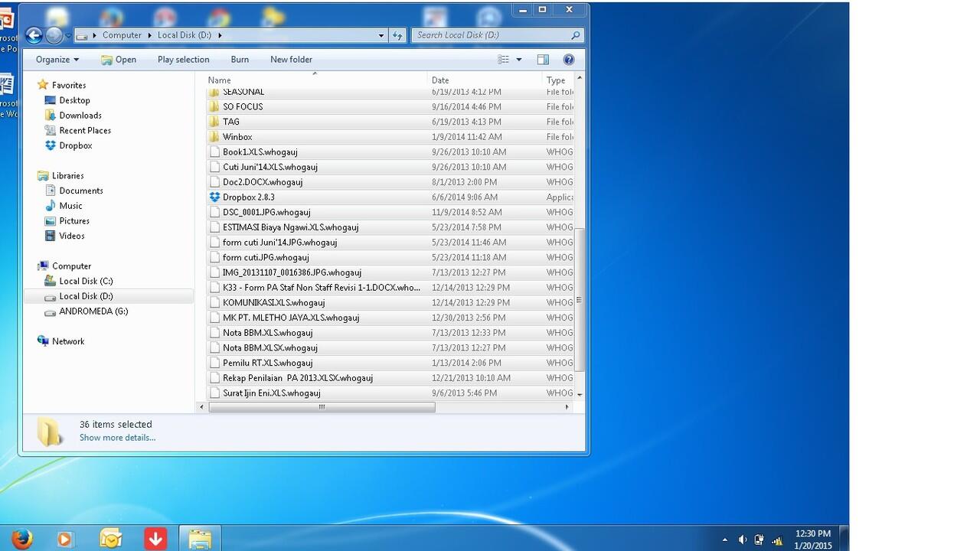
Task: Open Desktop under Favorites
Action: pos(75,100)
